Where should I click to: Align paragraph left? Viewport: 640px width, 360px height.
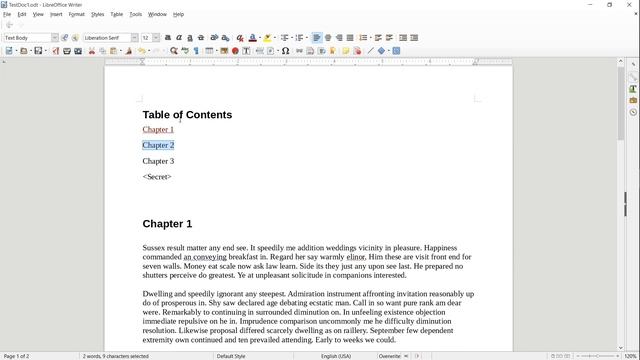317,38
